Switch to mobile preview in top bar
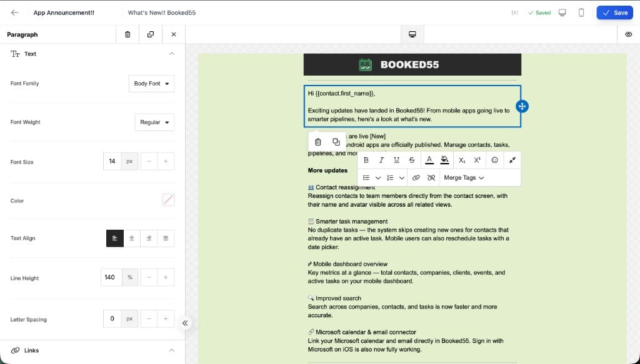 click(581, 12)
